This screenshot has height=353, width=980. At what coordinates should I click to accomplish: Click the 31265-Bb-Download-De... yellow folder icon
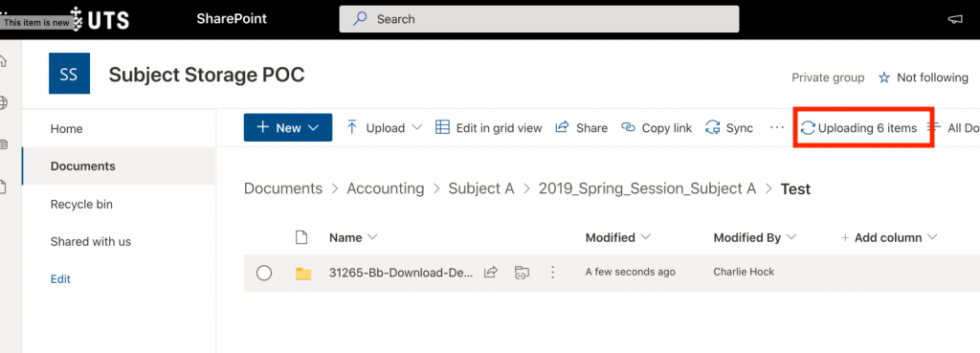pyautogui.click(x=303, y=273)
